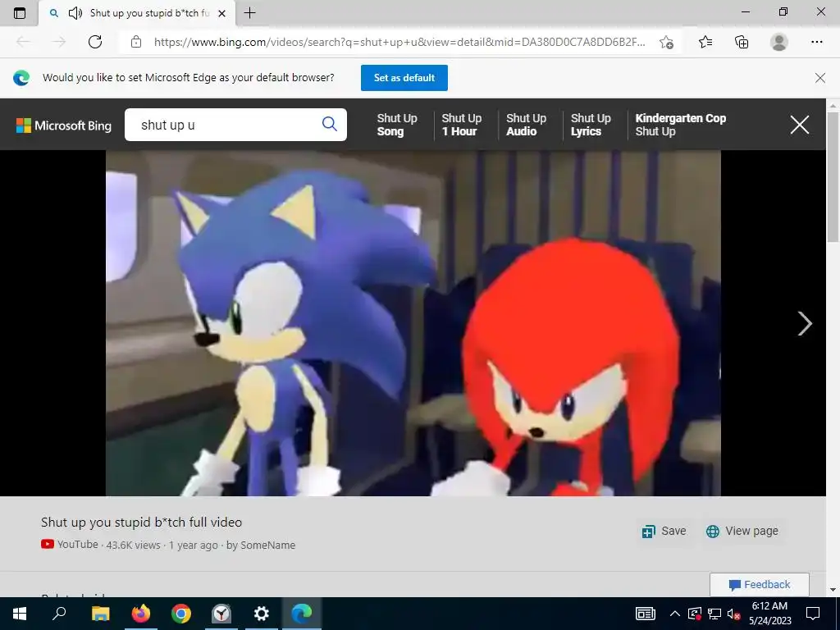Go to next video with chevron
The image size is (840, 630).
(x=805, y=323)
